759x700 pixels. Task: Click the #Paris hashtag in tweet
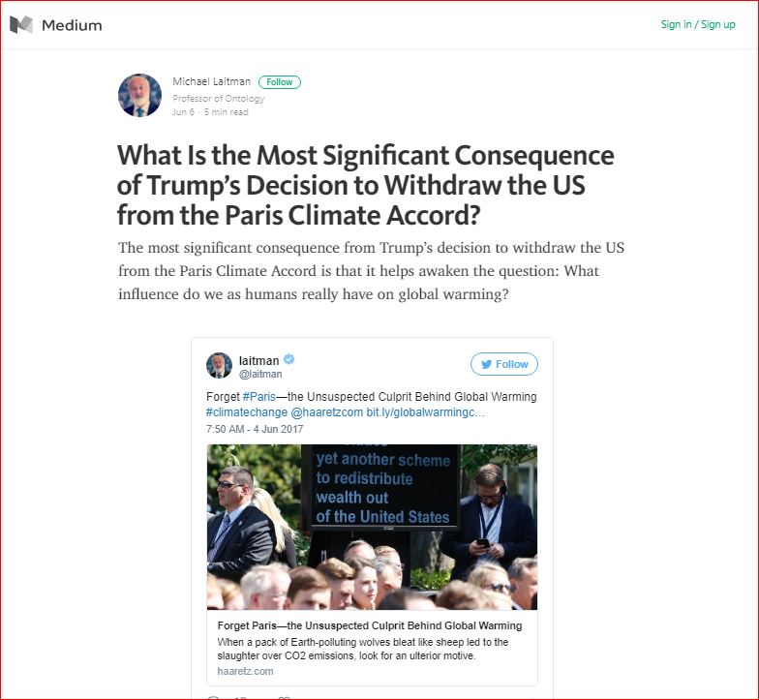[259, 397]
